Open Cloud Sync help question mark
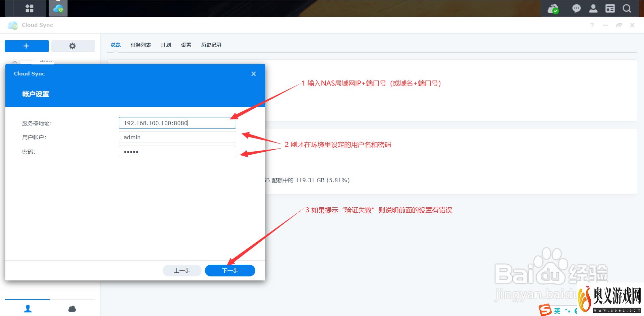The image size is (644, 316). coord(592,25)
